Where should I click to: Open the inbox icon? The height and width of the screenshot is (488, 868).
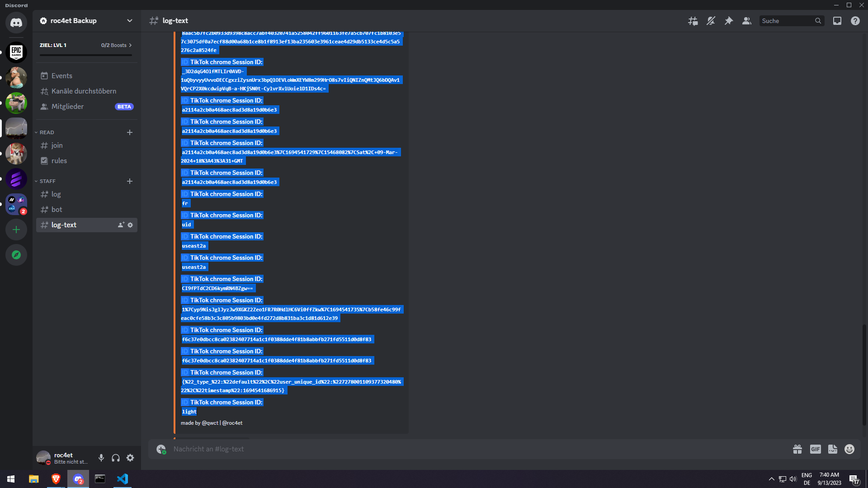click(837, 21)
